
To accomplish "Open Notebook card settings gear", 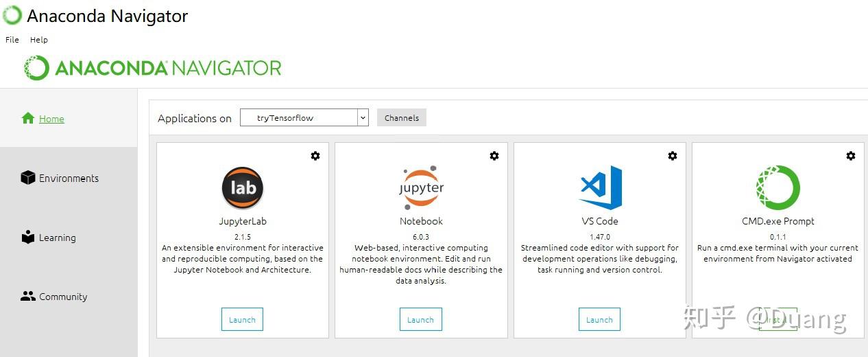I will [x=494, y=156].
